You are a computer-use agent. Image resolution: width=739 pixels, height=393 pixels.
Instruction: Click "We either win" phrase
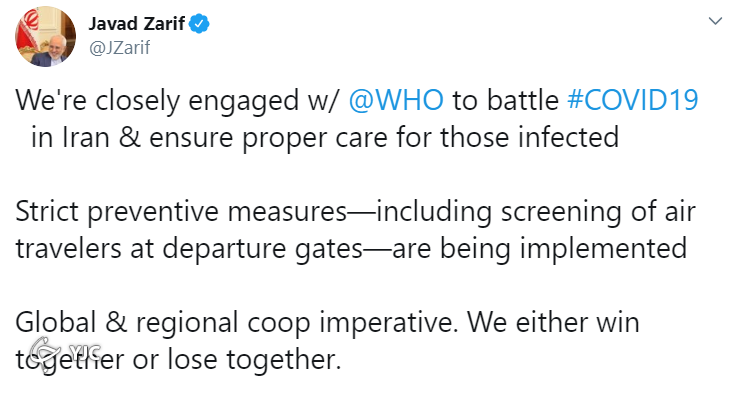coord(553,323)
